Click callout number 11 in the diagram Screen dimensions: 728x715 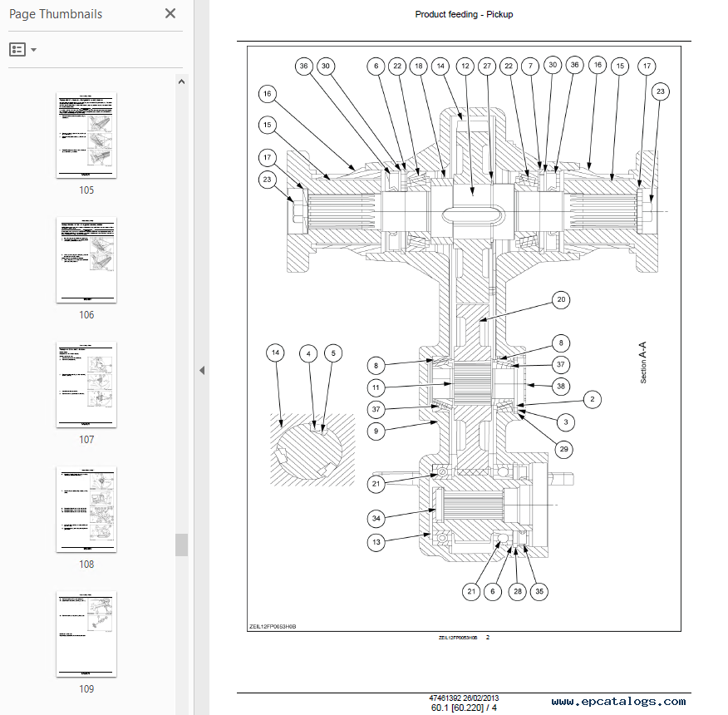376,387
